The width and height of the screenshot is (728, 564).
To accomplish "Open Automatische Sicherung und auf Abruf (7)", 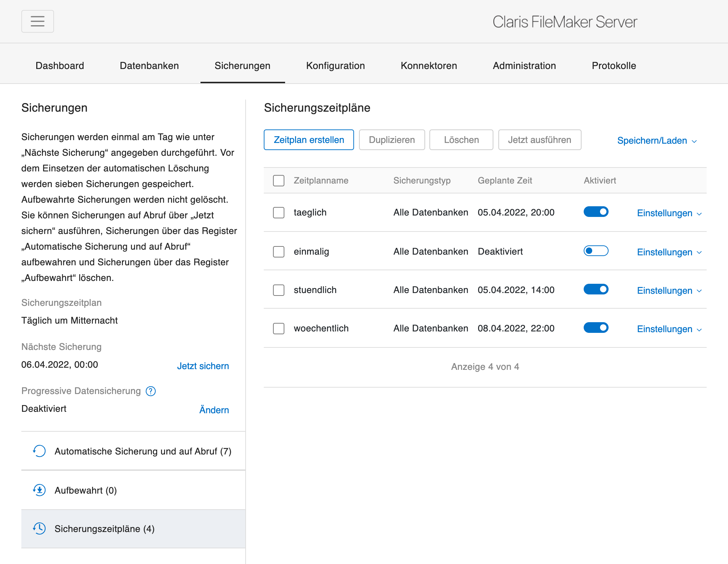I will (x=133, y=451).
